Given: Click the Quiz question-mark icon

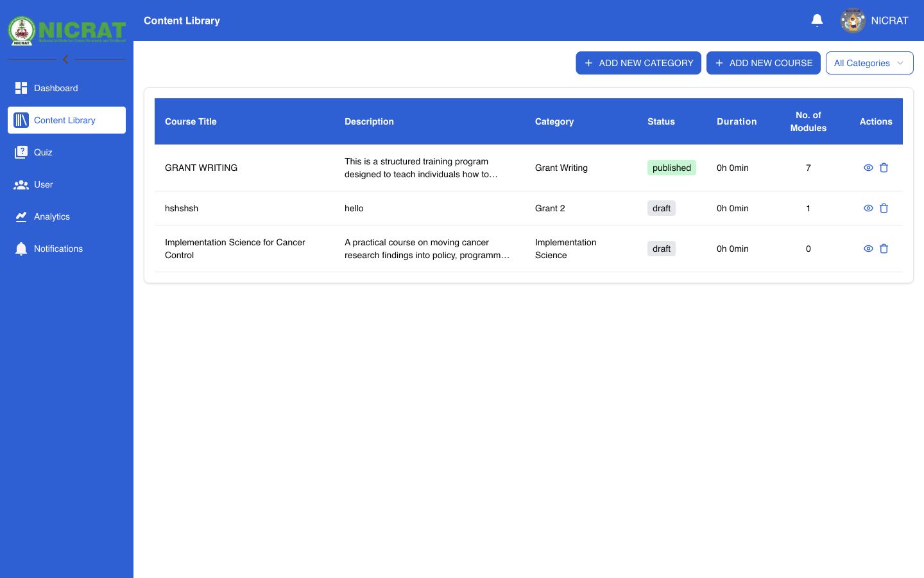Looking at the screenshot, I should tap(21, 152).
